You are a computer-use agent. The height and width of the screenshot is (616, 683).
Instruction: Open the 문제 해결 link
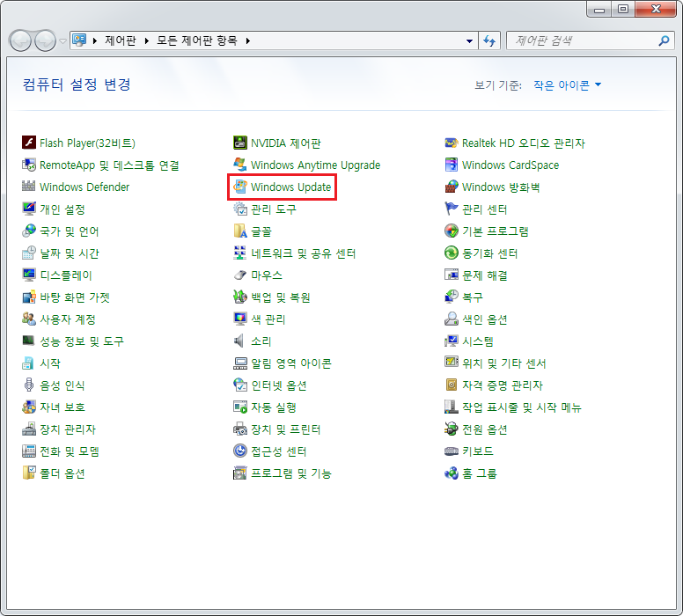click(484, 275)
